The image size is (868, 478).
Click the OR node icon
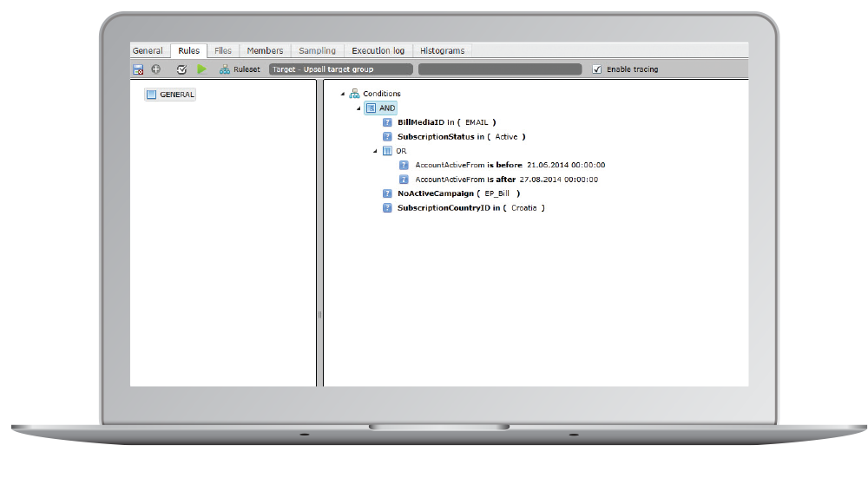tap(387, 151)
